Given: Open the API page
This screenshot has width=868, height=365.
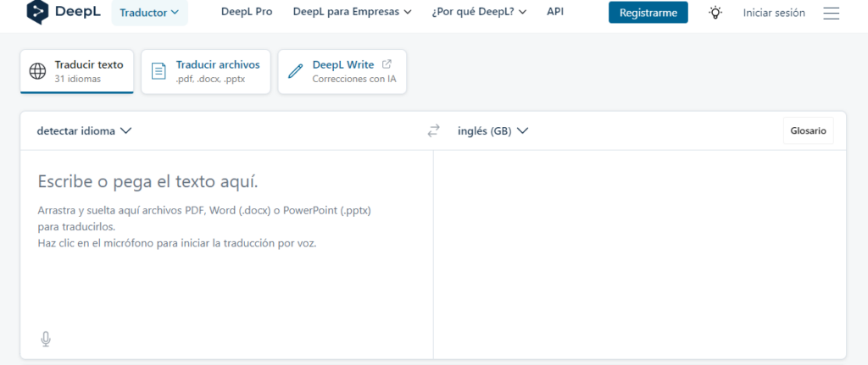Looking at the screenshot, I should click(x=555, y=12).
